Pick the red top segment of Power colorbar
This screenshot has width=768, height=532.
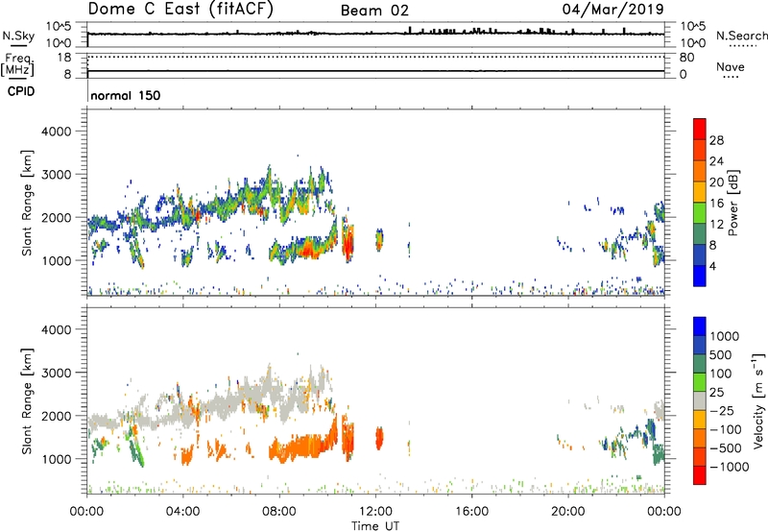(700, 129)
